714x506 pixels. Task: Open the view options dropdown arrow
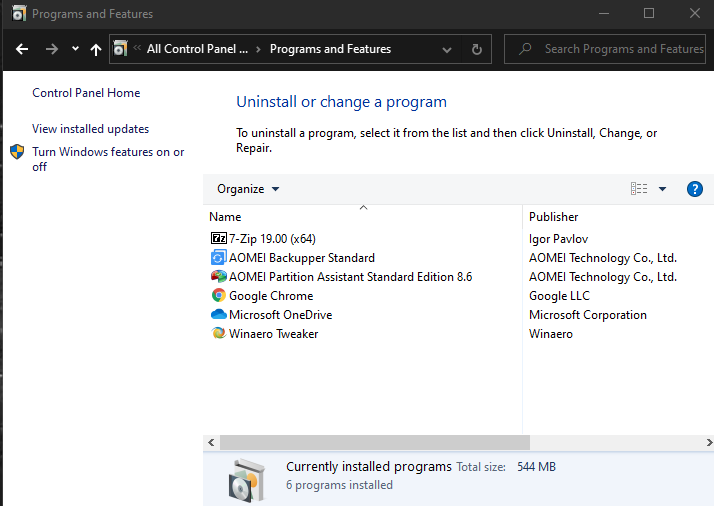(x=663, y=189)
